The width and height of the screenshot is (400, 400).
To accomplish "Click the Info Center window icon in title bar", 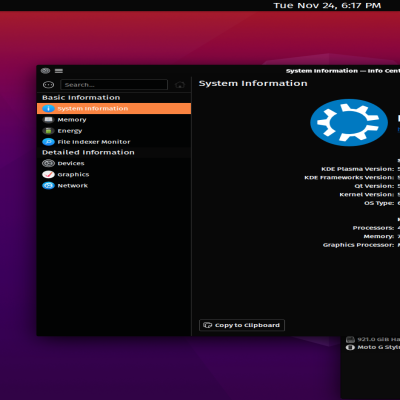I will point(45,71).
